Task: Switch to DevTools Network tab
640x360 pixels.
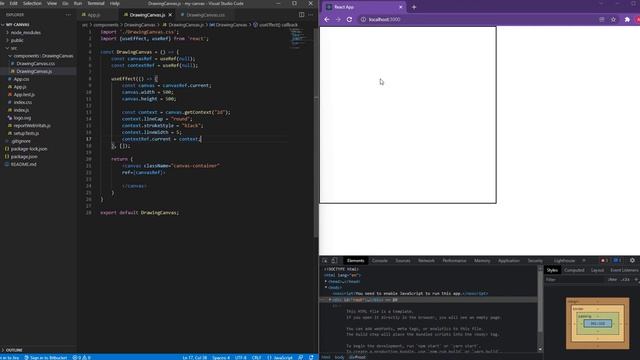Action: point(426,260)
